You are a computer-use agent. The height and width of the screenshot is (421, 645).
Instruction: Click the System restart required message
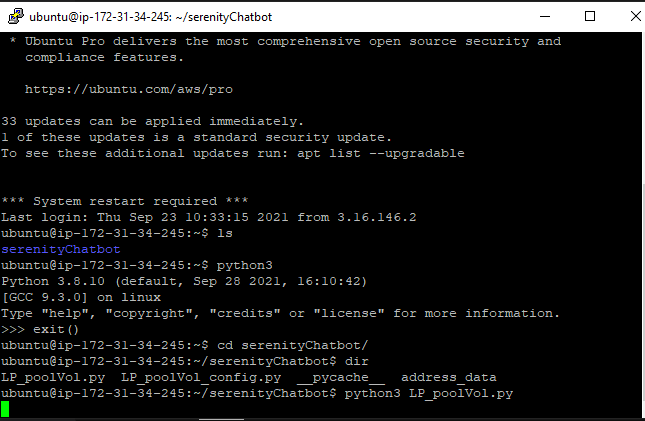[x=125, y=201]
